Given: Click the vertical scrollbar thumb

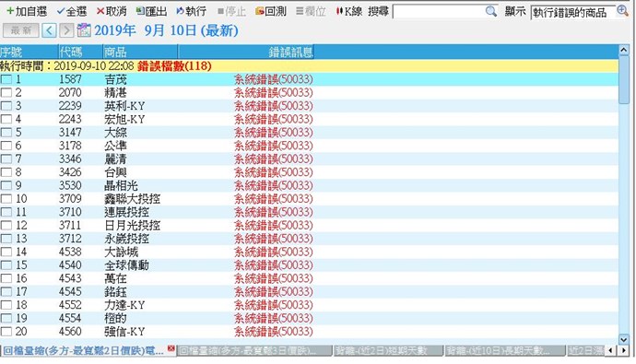Looking at the screenshot, I should tap(624, 79).
